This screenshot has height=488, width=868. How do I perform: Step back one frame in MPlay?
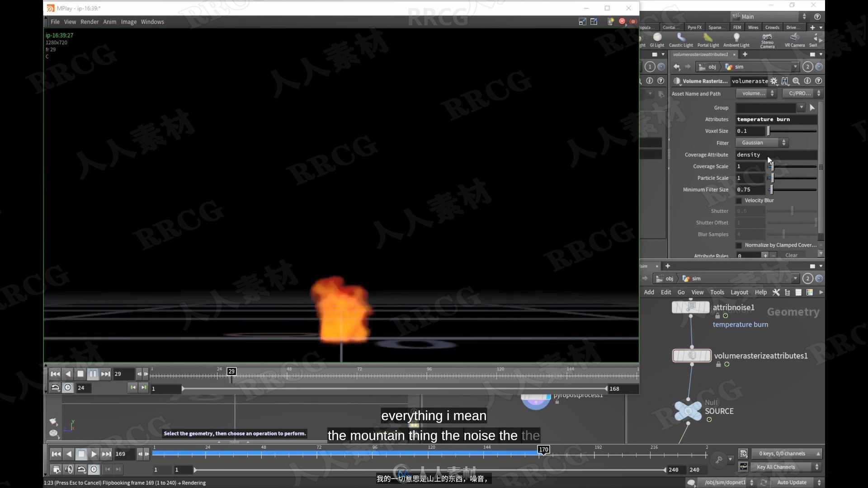point(139,374)
